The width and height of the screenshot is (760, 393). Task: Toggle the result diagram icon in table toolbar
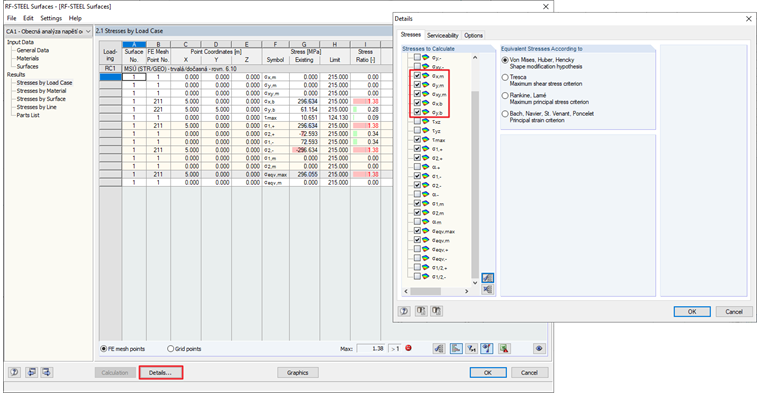pyautogui.click(x=456, y=348)
